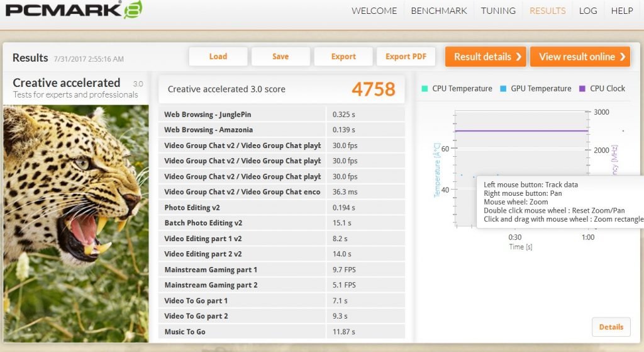Select the Music To Go row

[x=281, y=331]
